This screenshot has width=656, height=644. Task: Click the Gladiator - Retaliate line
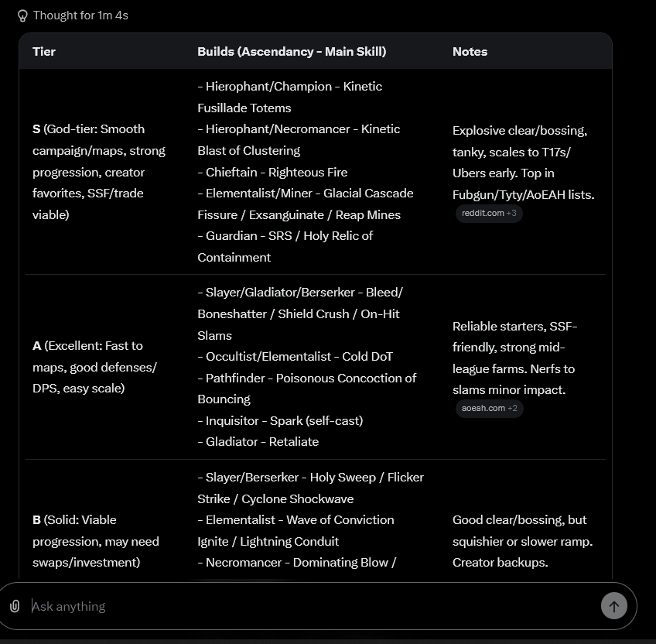[258, 441]
